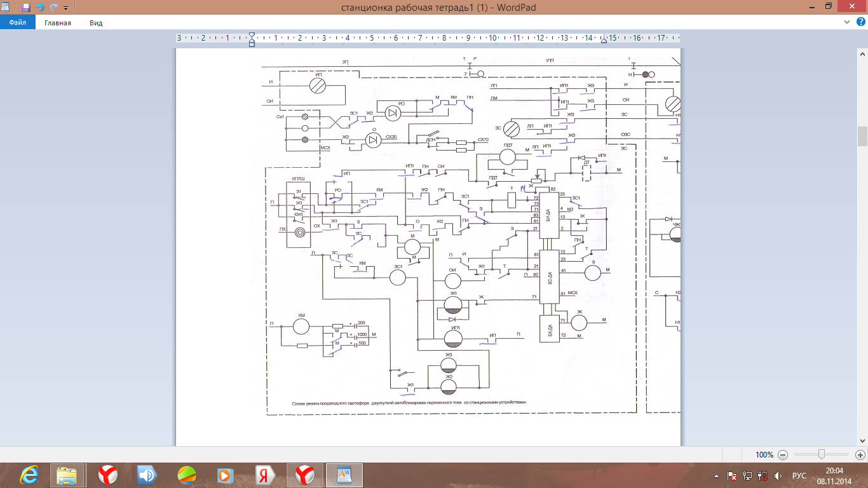The width and height of the screenshot is (868, 488).
Task: Open Internet Explorer from the taskbar
Action: tap(29, 475)
